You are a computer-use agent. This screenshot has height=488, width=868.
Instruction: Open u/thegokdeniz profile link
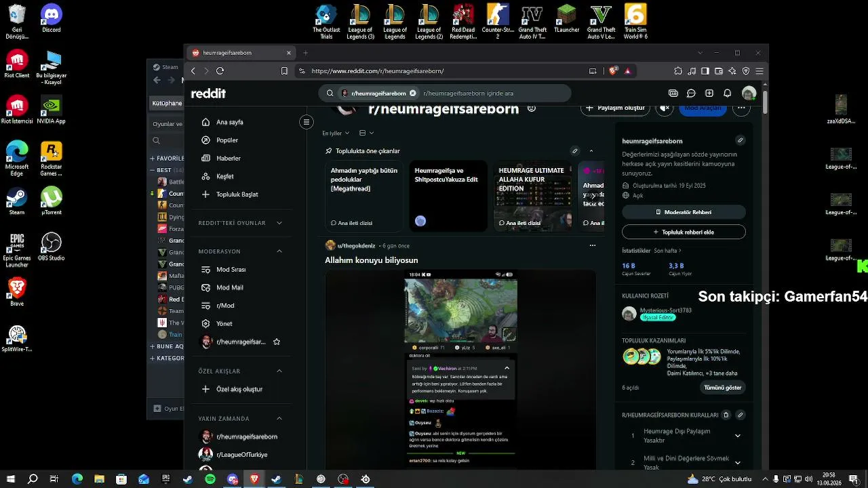(356, 245)
